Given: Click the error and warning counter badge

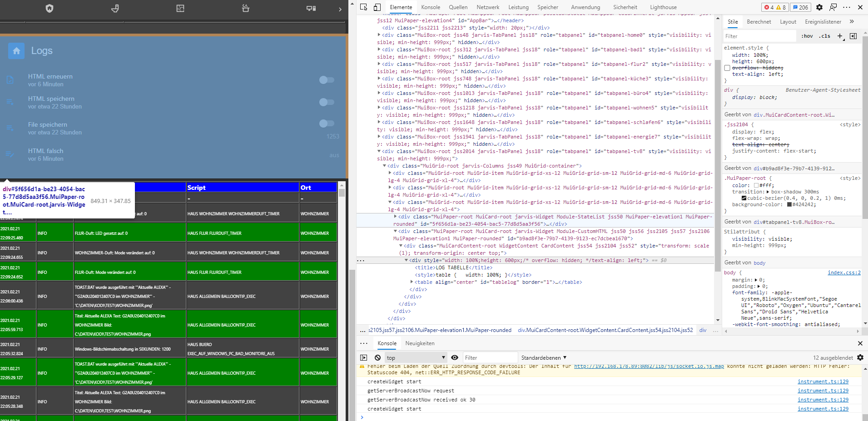Looking at the screenshot, I should pos(775,7).
